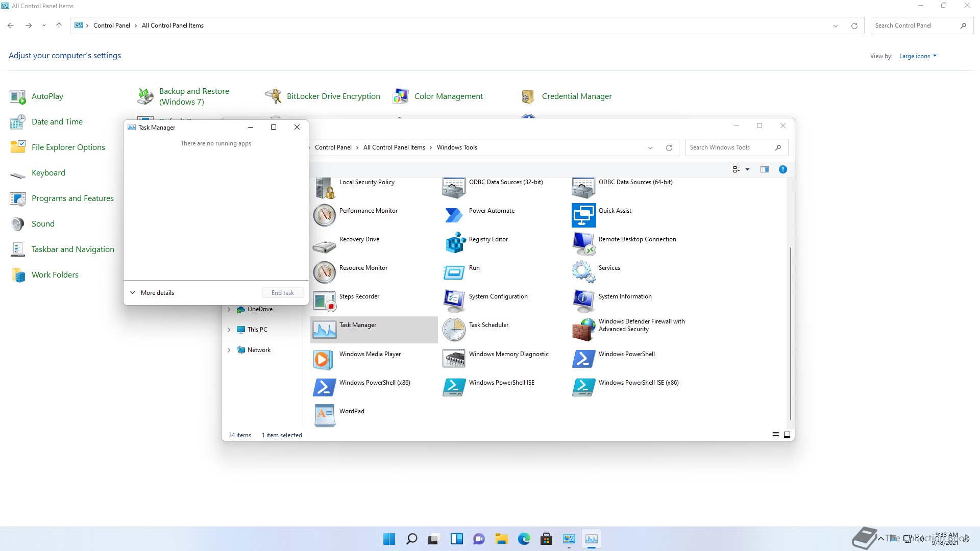Screen dimensions: 980x551
Task: Expand Network tree node
Action: (229, 350)
